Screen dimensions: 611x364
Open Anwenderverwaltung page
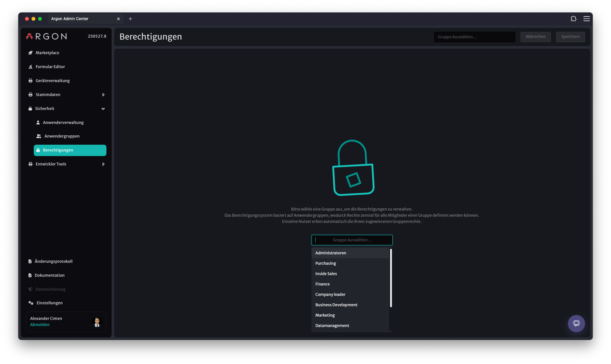coord(70,123)
